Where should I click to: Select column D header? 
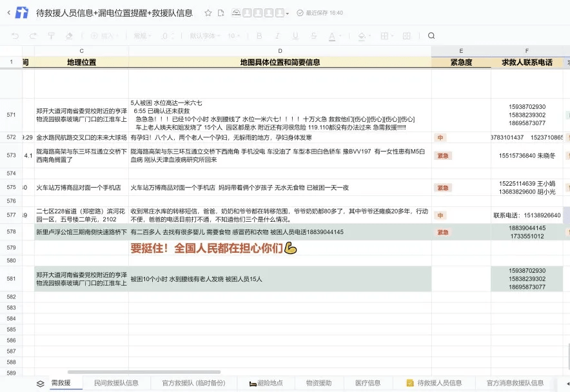(280, 51)
